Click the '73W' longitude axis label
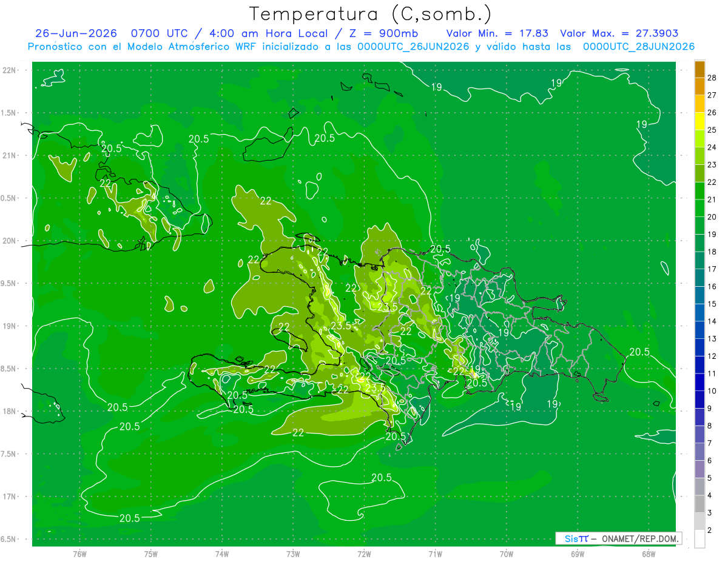 (293, 554)
